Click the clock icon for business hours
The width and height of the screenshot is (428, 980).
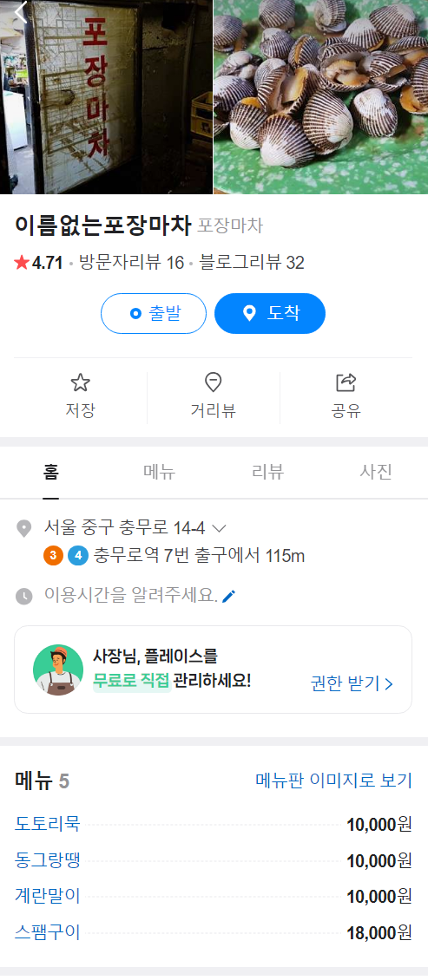(x=23, y=597)
